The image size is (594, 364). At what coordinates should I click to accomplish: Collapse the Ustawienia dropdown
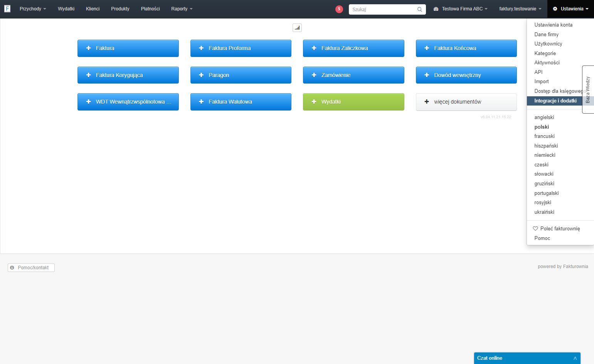pyautogui.click(x=570, y=9)
